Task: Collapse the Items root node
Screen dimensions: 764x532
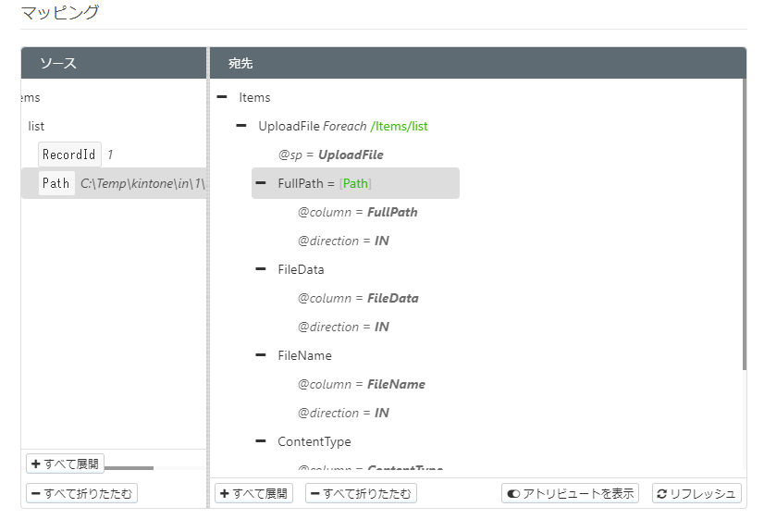Action: pos(222,97)
